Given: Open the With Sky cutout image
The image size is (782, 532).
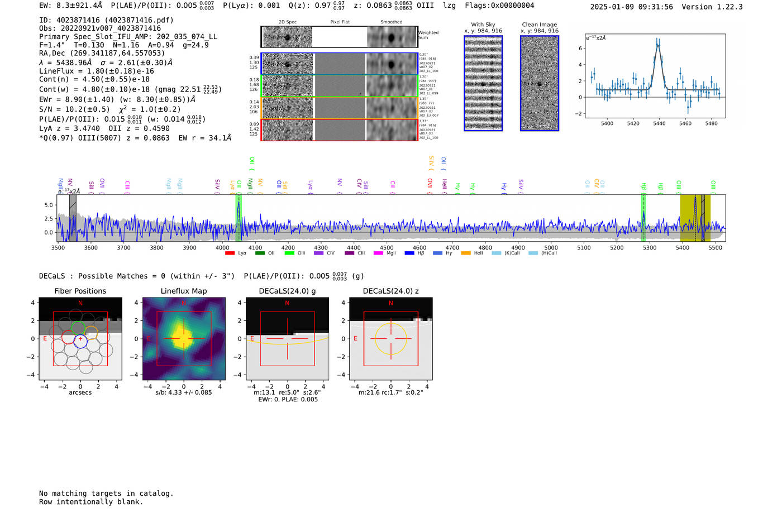Looking at the screenshot, I should (x=483, y=83).
